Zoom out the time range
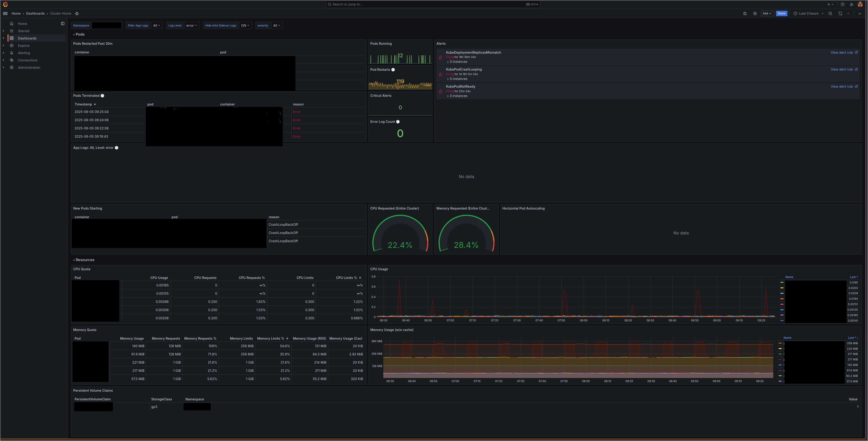 pos(830,13)
